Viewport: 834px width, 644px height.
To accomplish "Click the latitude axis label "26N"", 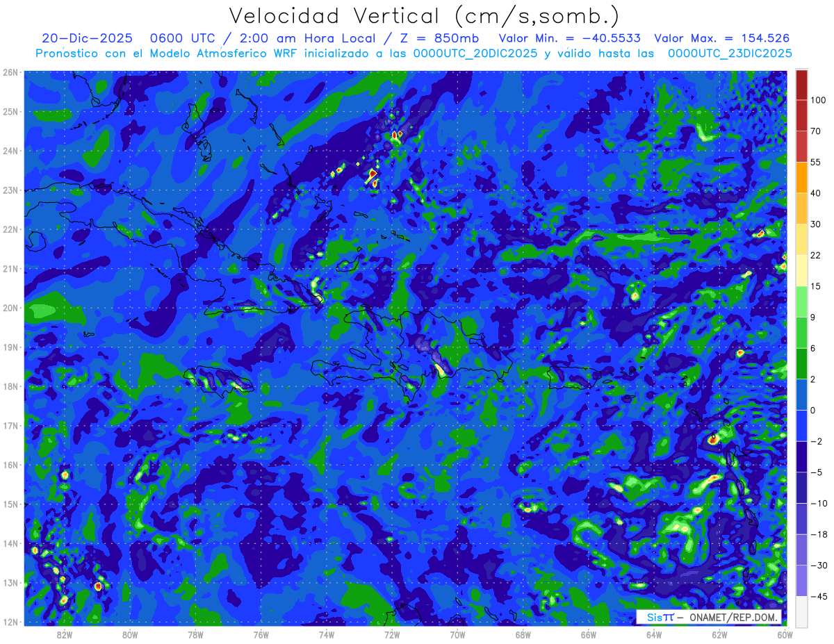I will 10,72.
